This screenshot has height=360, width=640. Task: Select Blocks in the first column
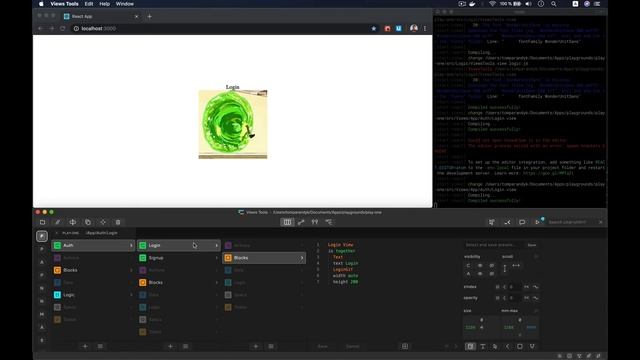click(x=93, y=270)
